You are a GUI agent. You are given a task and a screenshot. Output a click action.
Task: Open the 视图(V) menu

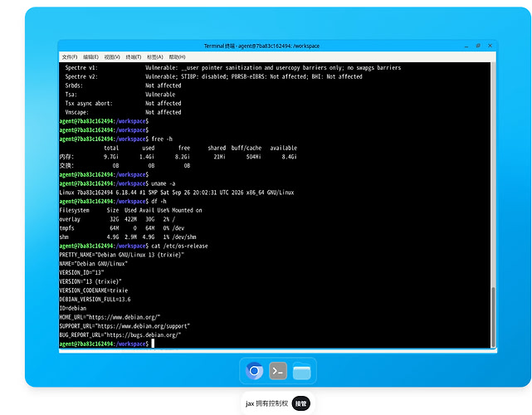pos(112,57)
